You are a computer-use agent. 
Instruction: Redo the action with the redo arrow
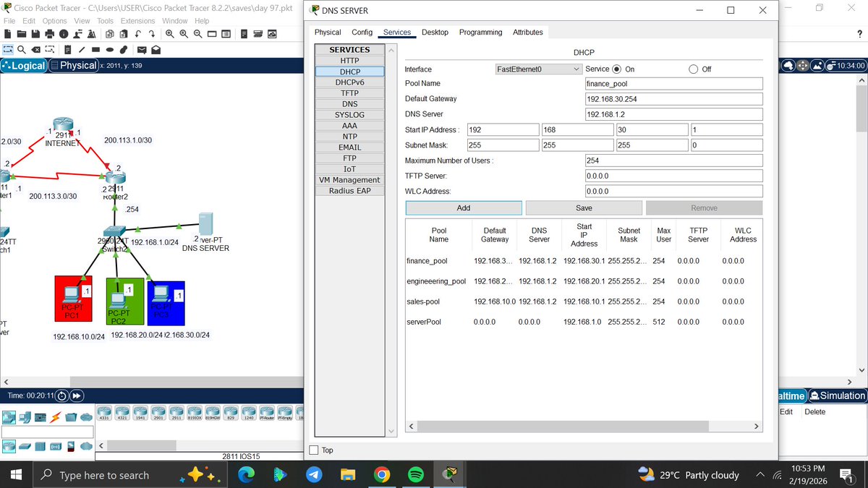pos(152,34)
